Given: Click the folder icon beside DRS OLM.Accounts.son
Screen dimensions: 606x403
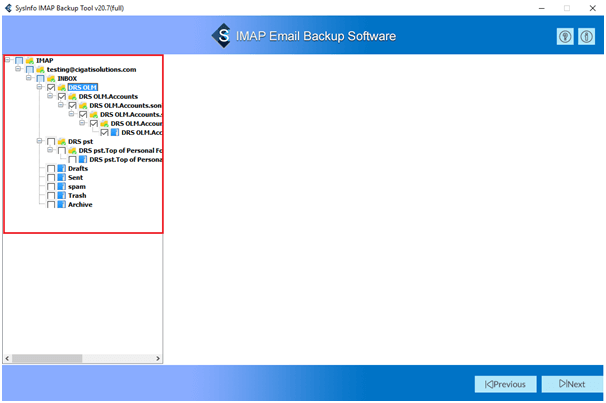Looking at the screenshot, I should [83, 105].
